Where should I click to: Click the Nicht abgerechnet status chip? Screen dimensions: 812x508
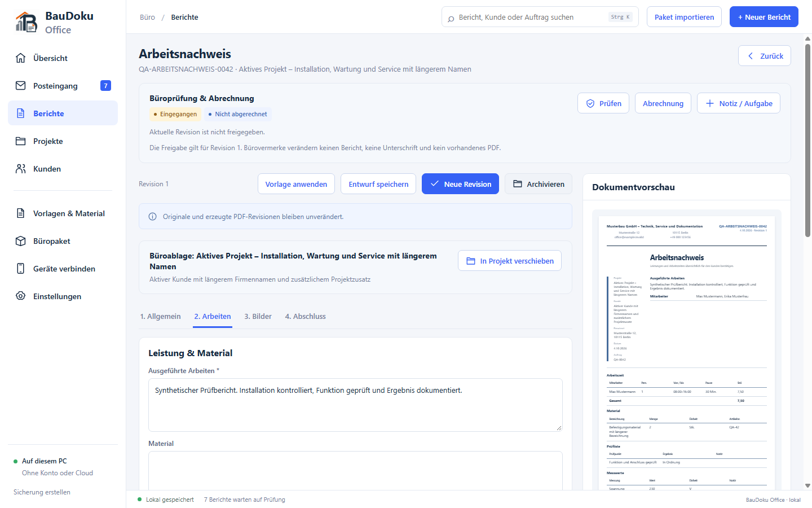click(x=238, y=114)
